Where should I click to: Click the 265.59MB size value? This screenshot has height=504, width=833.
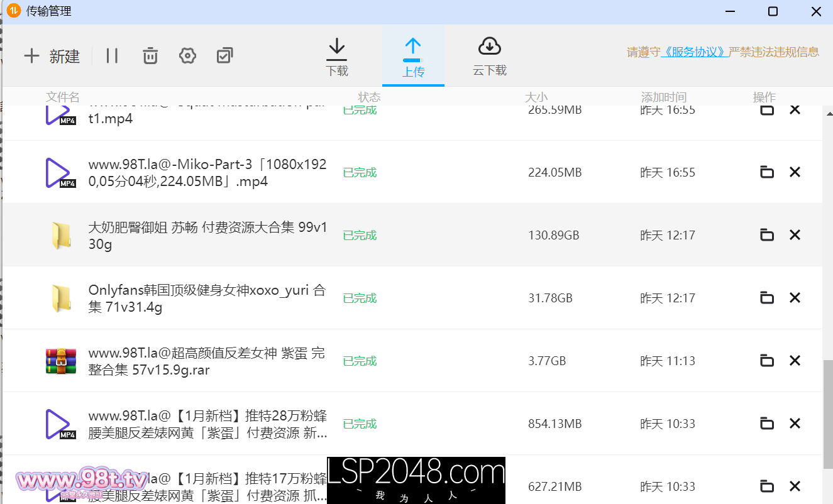[555, 110]
